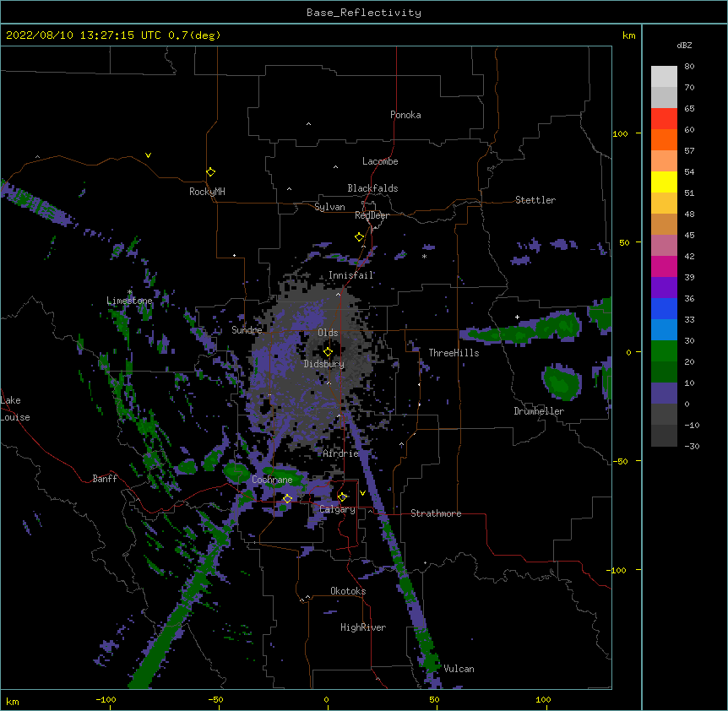Screen dimensions: 728x711
Task: Select the Blackfalds label
Action: click(x=372, y=188)
